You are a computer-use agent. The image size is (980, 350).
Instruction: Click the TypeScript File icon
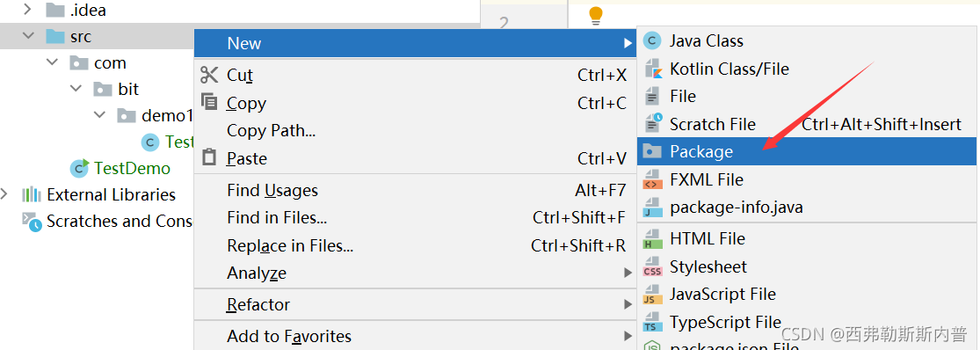click(x=652, y=323)
